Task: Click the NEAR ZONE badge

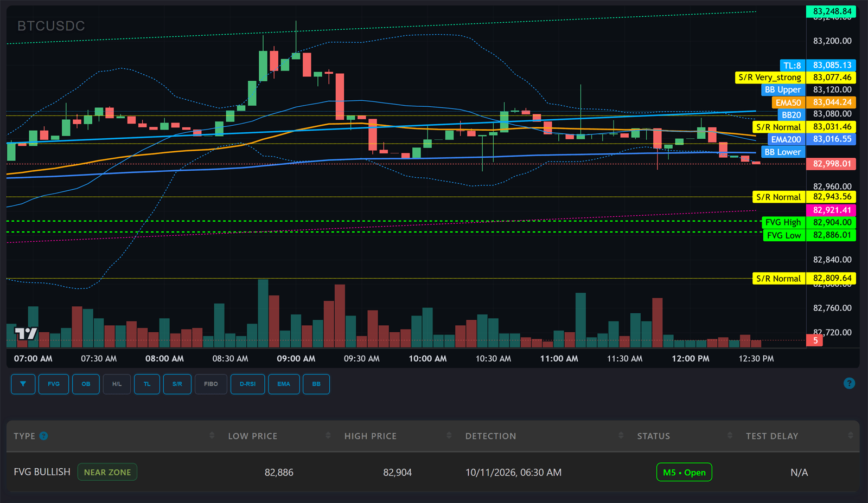Action: click(107, 472)
